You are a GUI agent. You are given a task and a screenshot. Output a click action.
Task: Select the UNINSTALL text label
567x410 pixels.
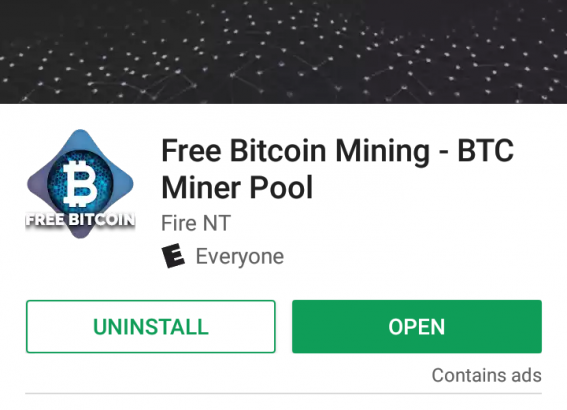point(151,327)
